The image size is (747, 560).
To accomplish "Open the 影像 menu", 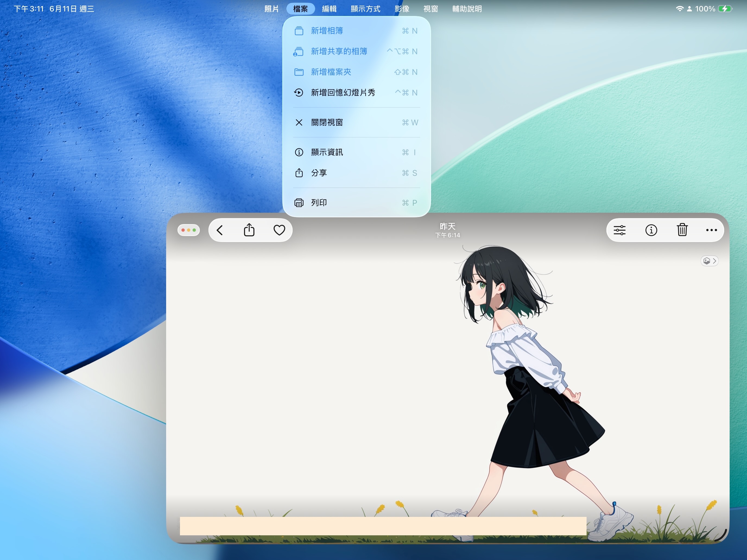I will pyautogui.click(x=402, y=9).
